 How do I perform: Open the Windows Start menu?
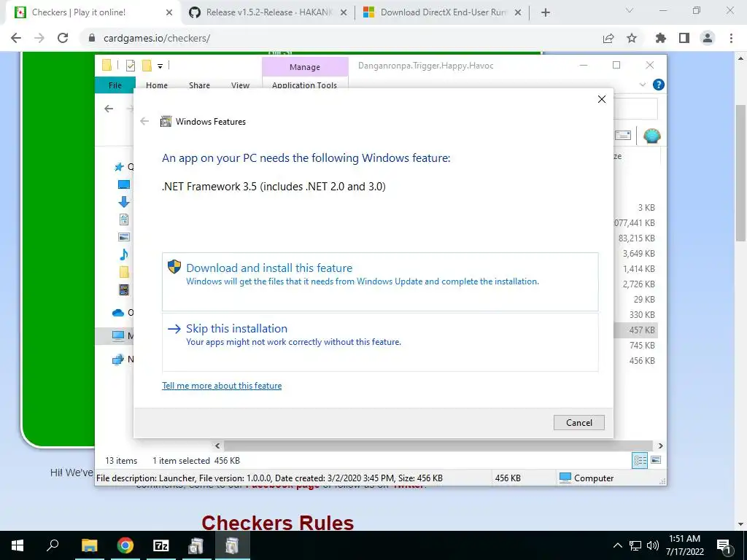(x=18, y=545)
